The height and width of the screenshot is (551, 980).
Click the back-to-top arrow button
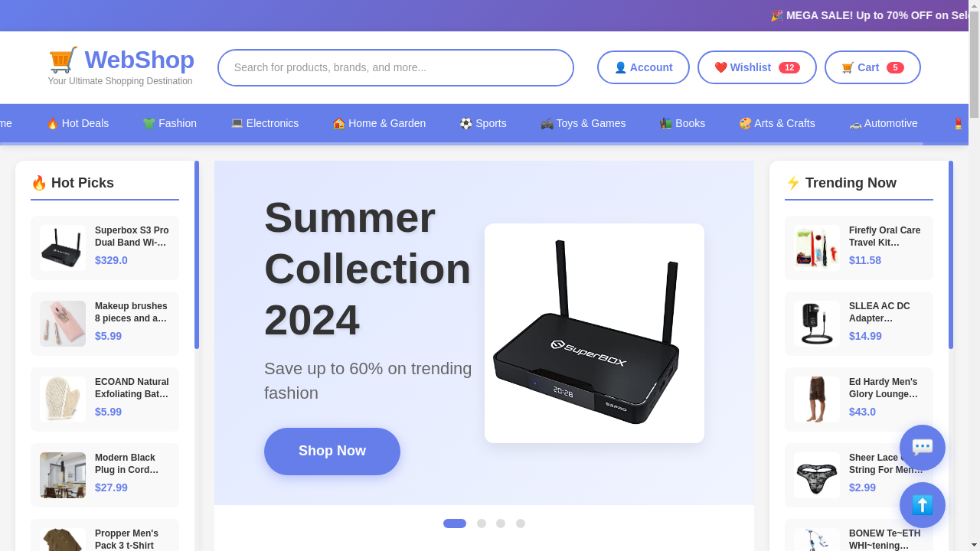(923, 505)
